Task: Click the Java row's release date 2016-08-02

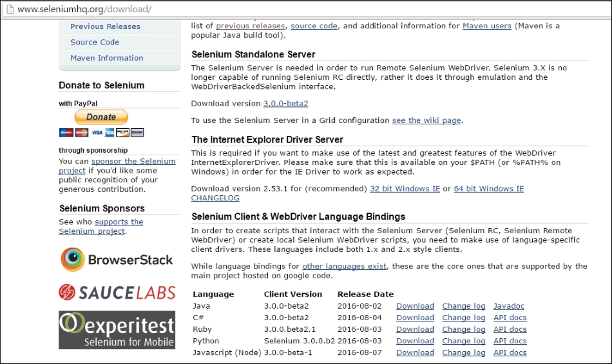Action: click(359, 306)
